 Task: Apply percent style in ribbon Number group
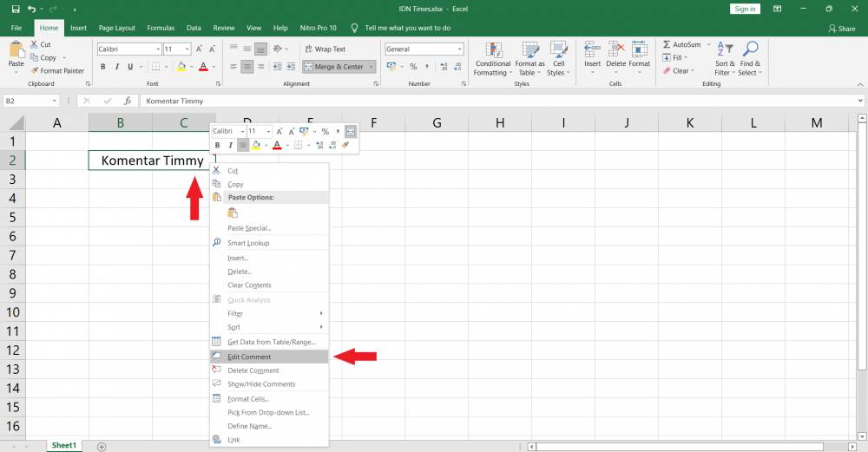(x=413, y=67)
